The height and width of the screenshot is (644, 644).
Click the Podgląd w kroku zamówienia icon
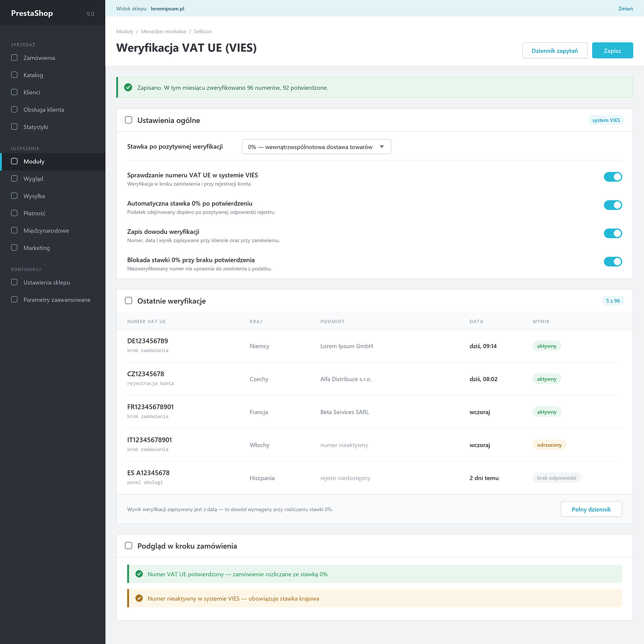click(128, 546)
